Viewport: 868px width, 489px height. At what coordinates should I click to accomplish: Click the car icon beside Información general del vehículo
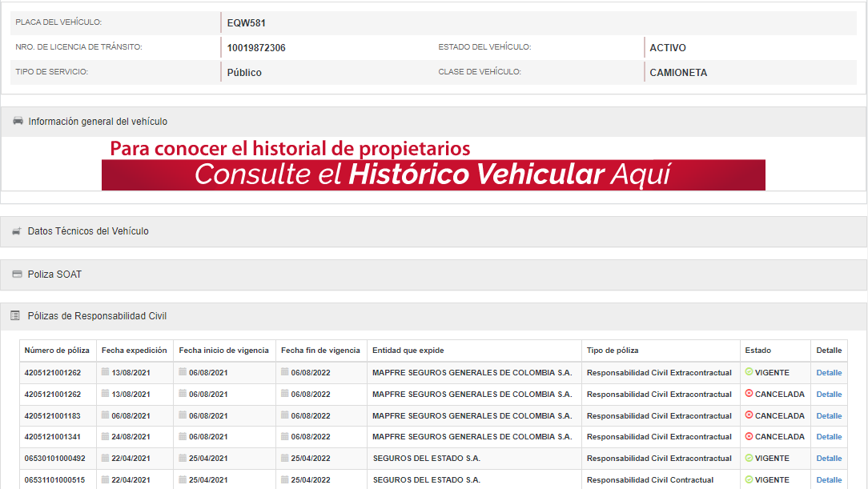pyautogui.click(x=18, y=122)
